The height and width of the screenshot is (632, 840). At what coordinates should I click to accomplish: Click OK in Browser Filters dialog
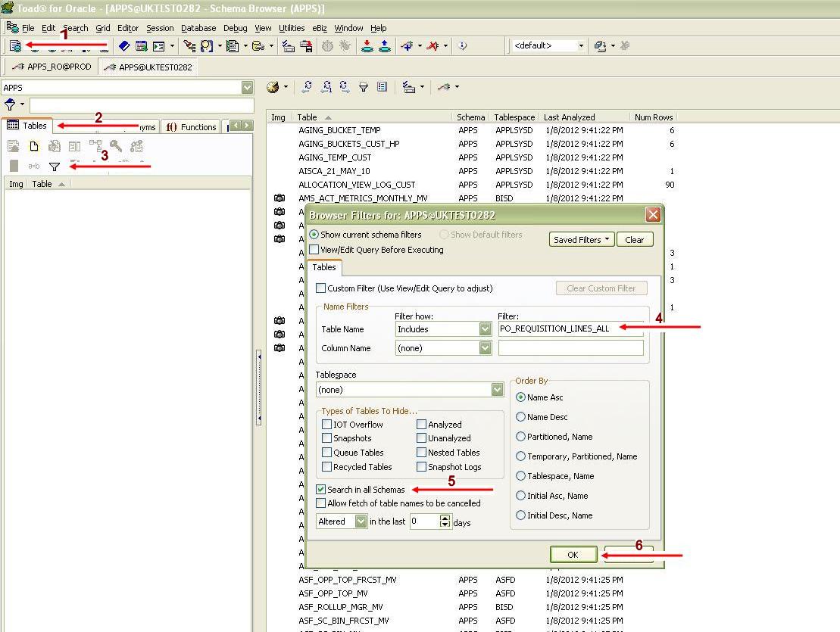point(573,554)
